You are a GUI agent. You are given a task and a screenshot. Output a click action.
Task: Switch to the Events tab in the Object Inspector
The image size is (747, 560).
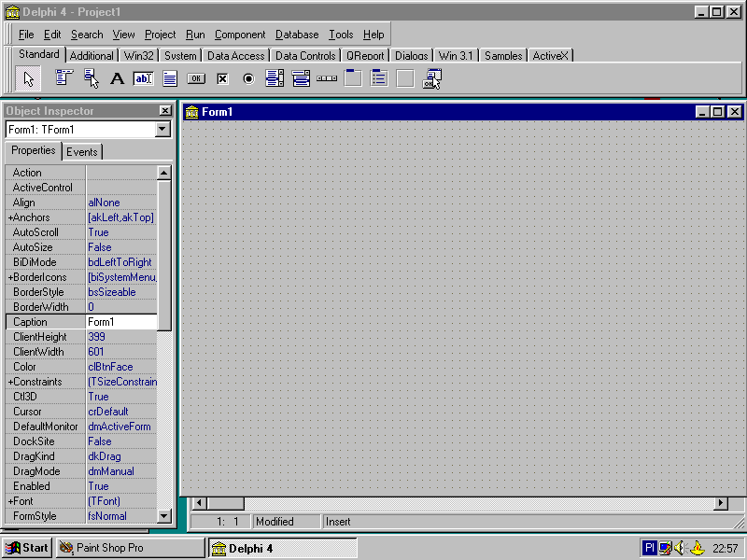pos(82,152)
